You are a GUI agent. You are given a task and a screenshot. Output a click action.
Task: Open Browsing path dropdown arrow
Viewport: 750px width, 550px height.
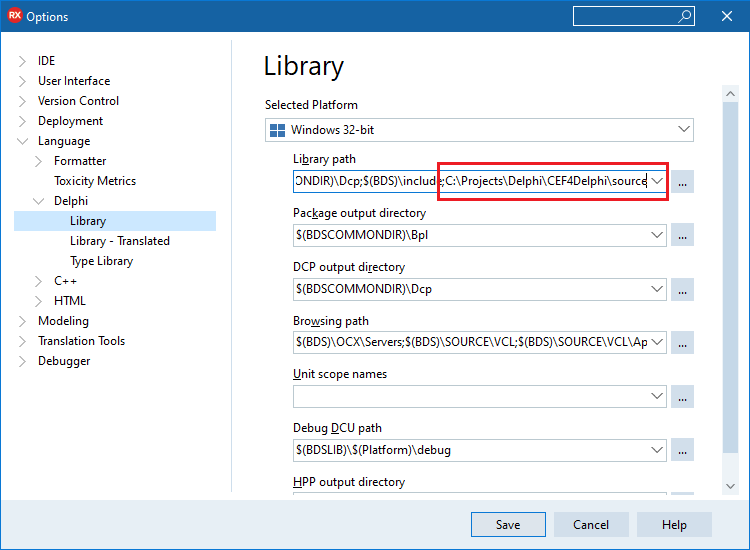pyautogui.click(x=657, y=342)
